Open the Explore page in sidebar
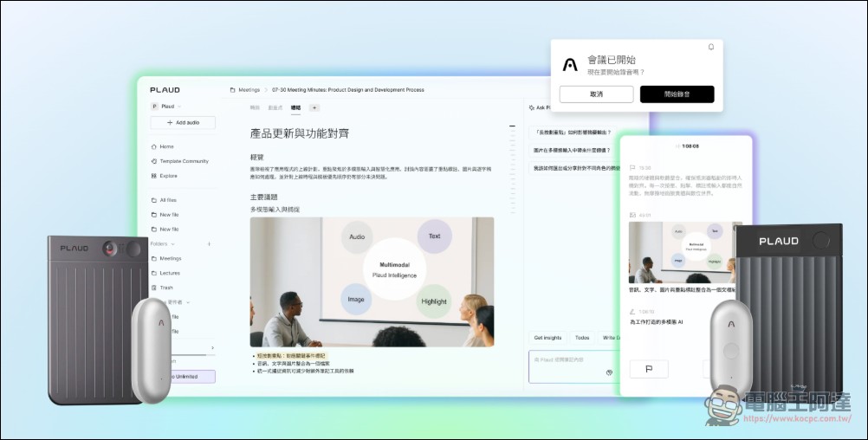The width and height of the screenshot is (868, 440). point(165,176)
